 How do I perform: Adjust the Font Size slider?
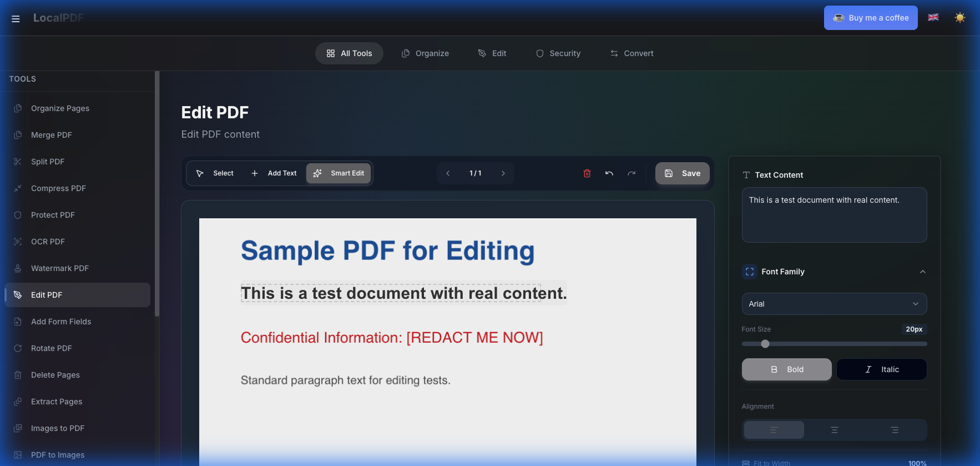click(x=835, y=344)
